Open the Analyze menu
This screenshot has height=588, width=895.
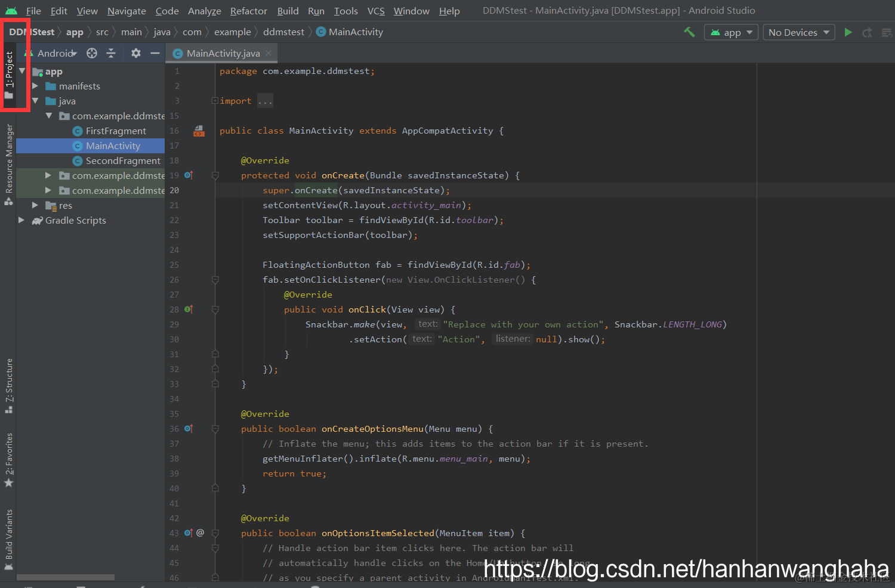coord(205,11)
